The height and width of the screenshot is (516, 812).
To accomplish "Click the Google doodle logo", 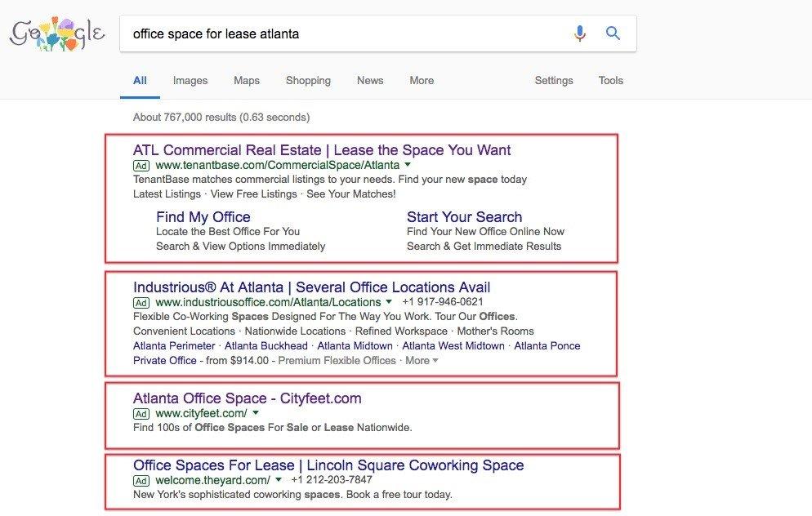I will pos(56,33).
